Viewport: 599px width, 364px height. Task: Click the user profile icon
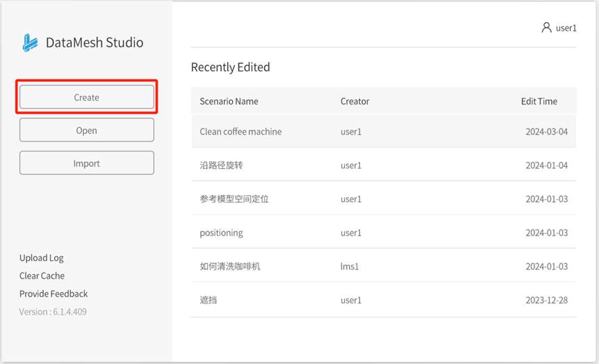pyautogui.click(x=546, y=28)
